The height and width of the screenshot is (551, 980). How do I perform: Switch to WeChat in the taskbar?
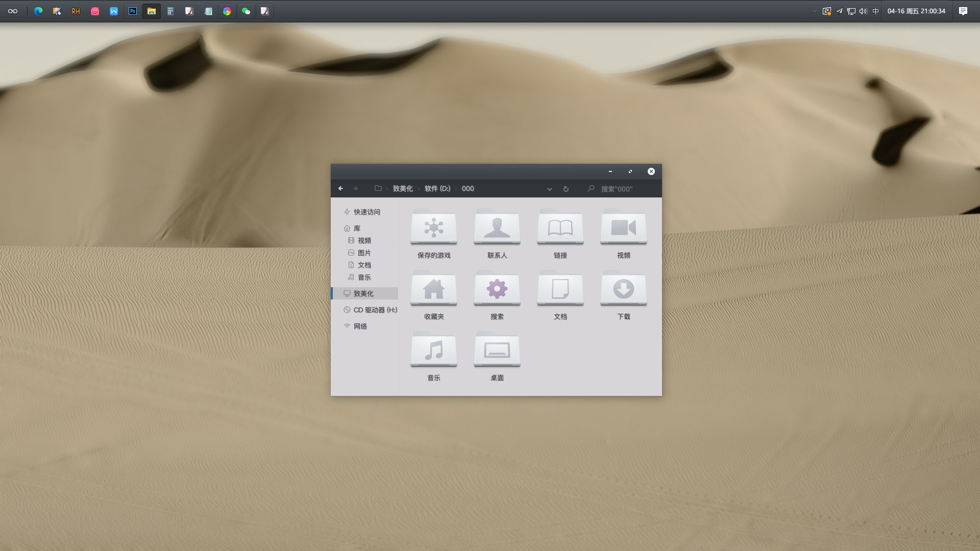coord(246,11)
